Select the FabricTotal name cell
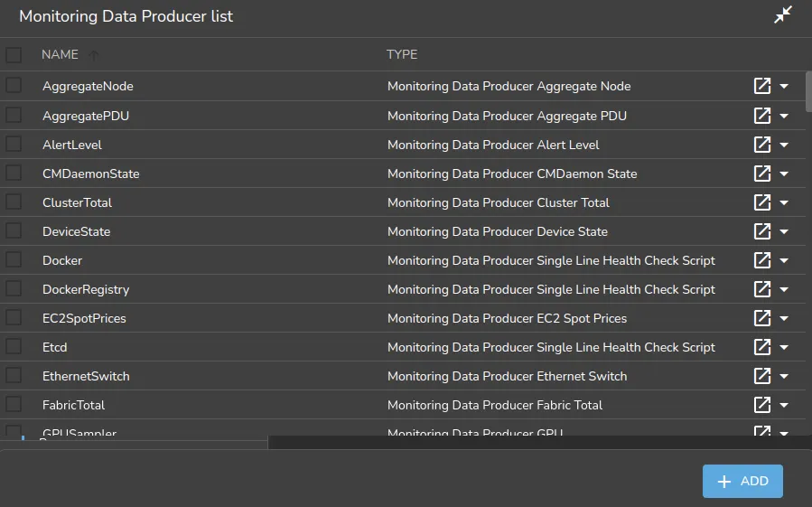812x507 pixels. click(73, 406)
